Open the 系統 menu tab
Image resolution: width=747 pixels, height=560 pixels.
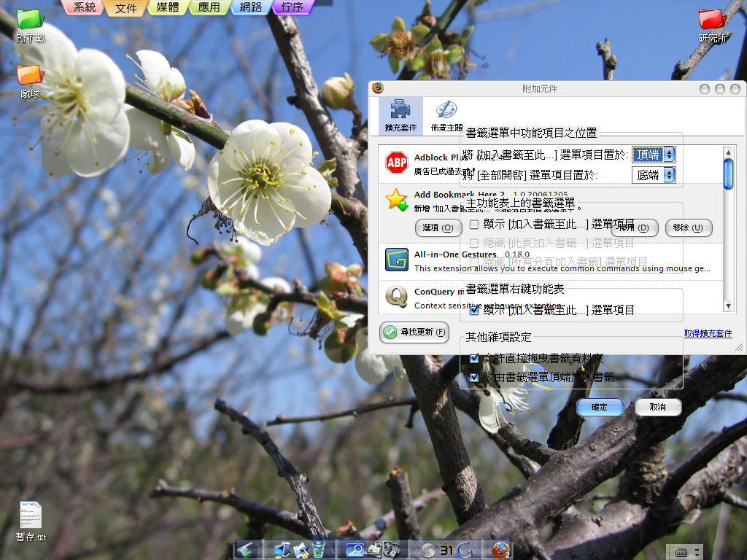coord(84,8)
